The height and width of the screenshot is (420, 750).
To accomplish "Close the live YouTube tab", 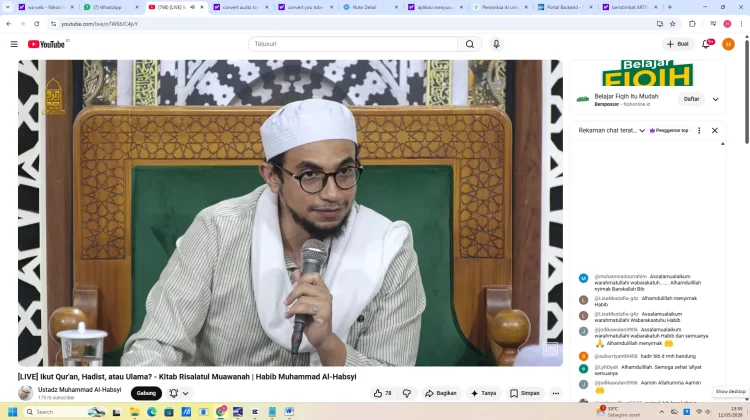I will [202, 7].
